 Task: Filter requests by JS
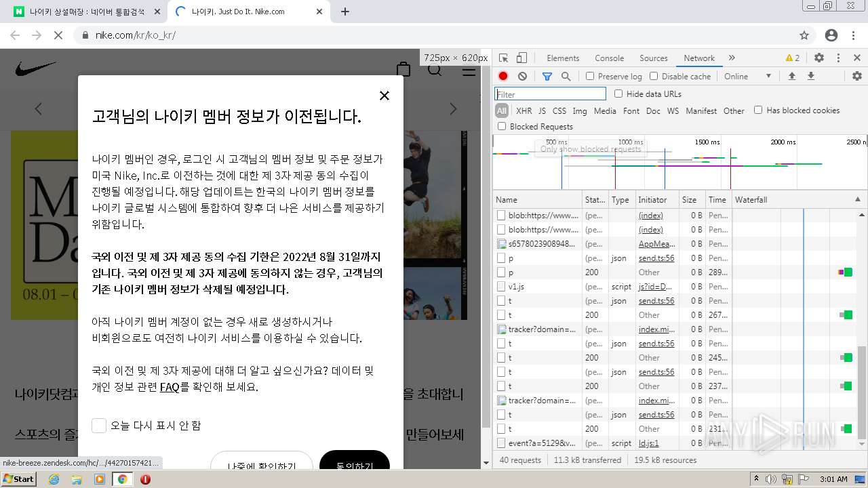pyautogui.click(x=542, y=110)
